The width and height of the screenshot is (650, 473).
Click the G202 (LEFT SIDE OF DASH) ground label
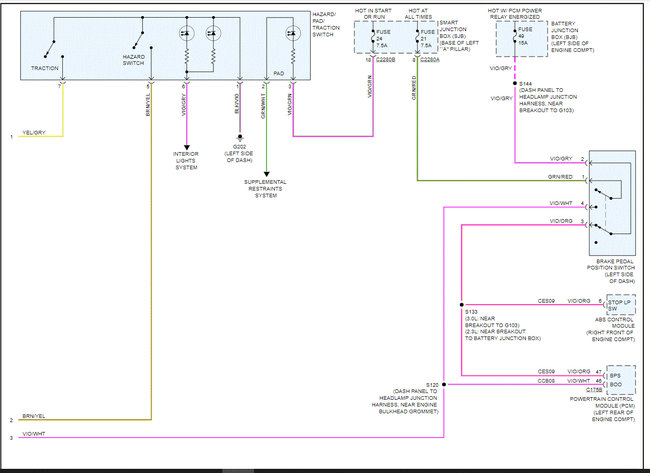pyautogui.click(x=239, y=153)
